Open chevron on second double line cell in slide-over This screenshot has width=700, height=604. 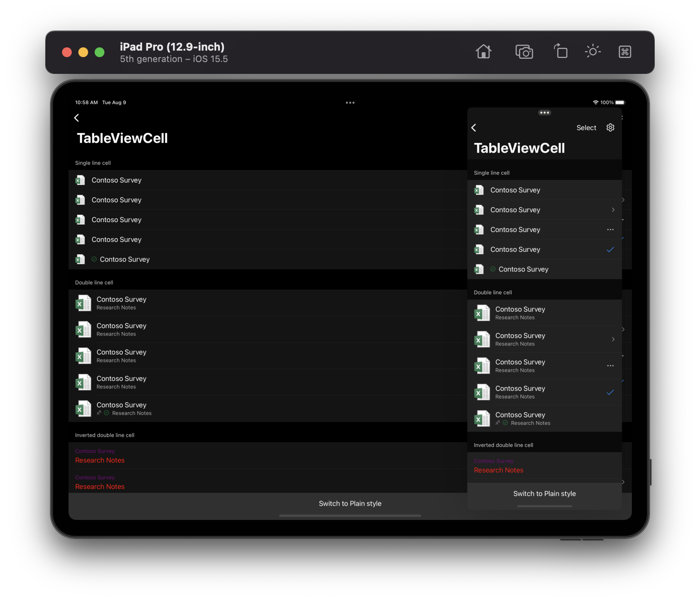(x=613, y=340)
